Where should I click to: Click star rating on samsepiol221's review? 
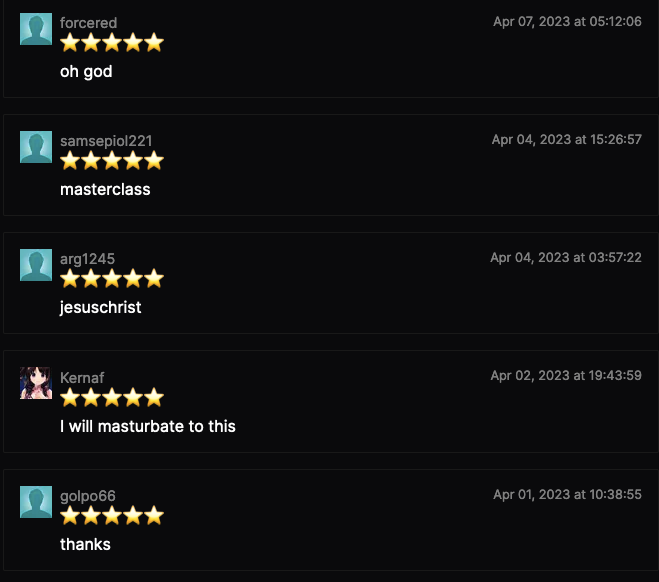point(111,161)
